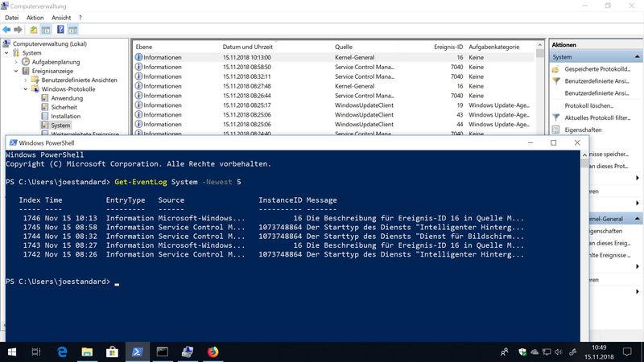Open the Datei menu
This screenshot has width=644, height=362.
pos(11,18)
